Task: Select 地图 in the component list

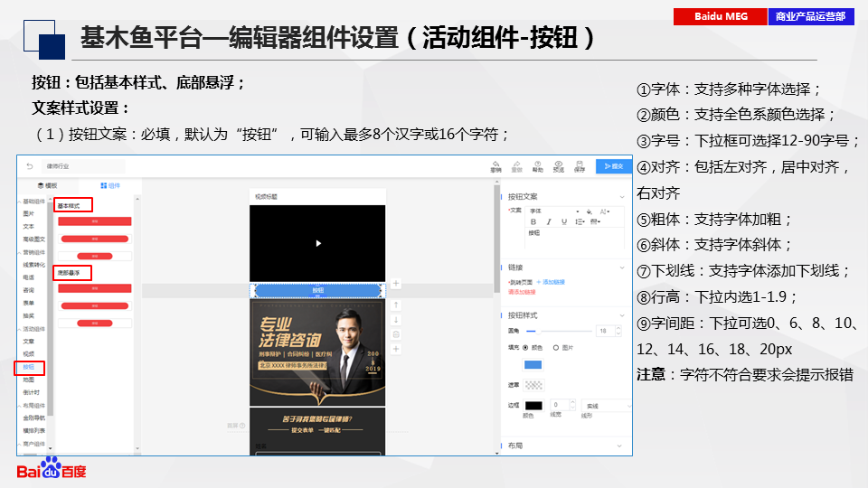Action: [x=29, y=380]
